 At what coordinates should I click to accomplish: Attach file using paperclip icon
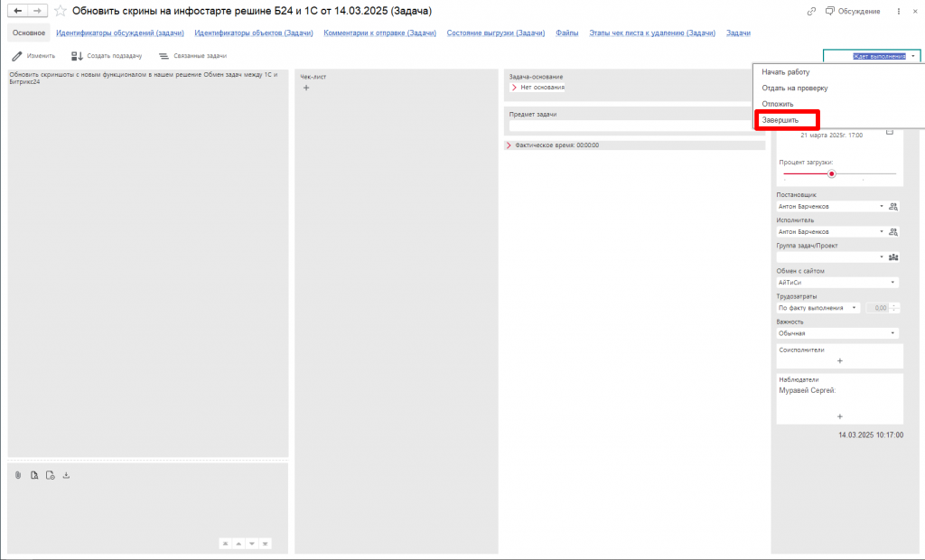click(x=18, y=475)
